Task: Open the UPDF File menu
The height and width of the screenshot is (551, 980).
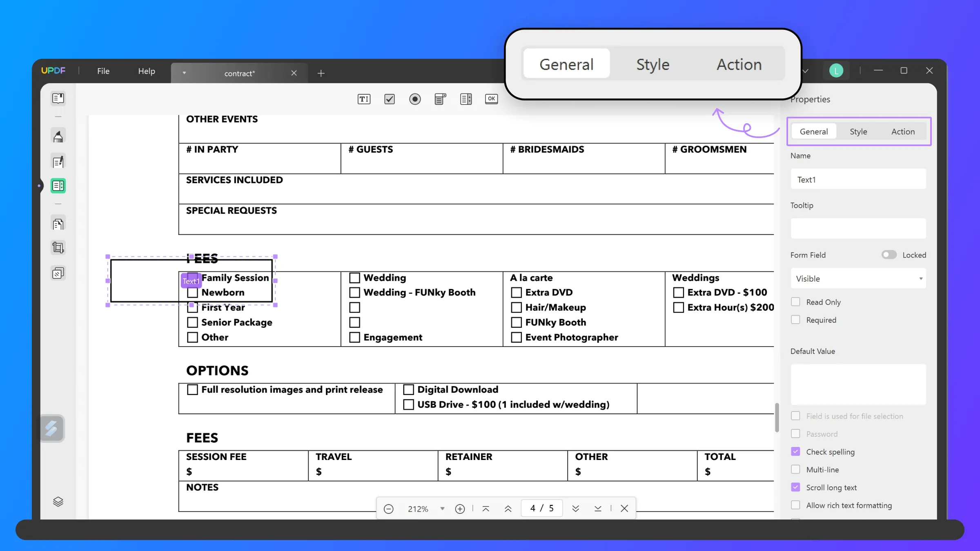Action: click(103, 71)
